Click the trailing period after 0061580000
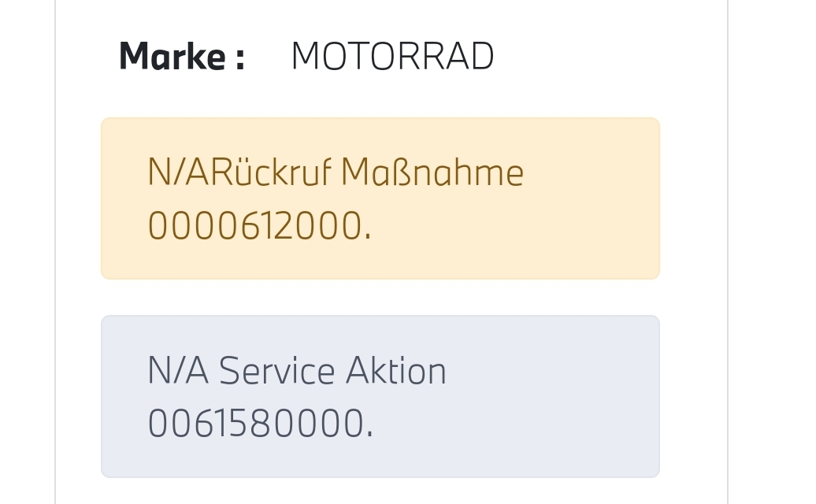This screenshot has width=816, height=504. click(x=369, y=435)
